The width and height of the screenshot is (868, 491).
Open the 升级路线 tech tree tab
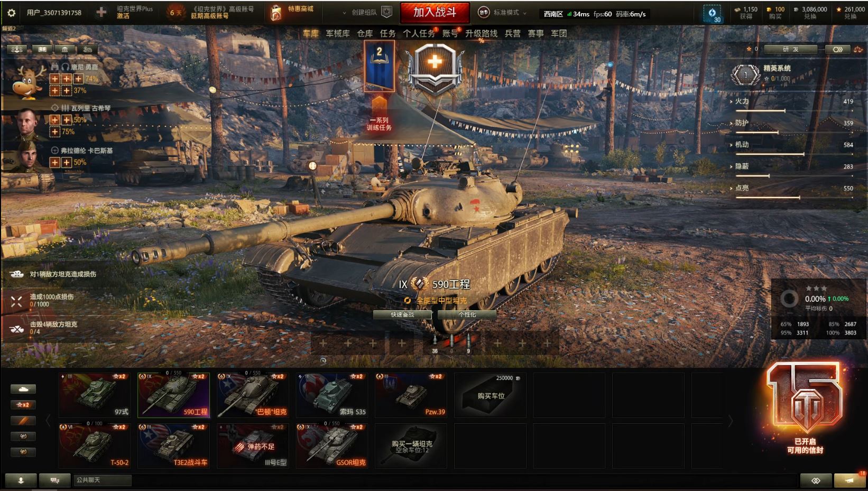point(481,33)
